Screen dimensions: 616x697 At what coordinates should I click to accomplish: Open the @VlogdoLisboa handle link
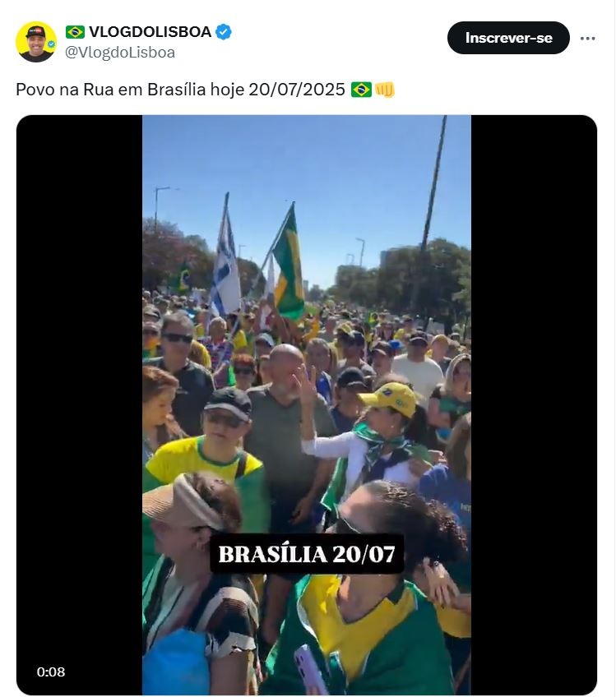[120, 53]
